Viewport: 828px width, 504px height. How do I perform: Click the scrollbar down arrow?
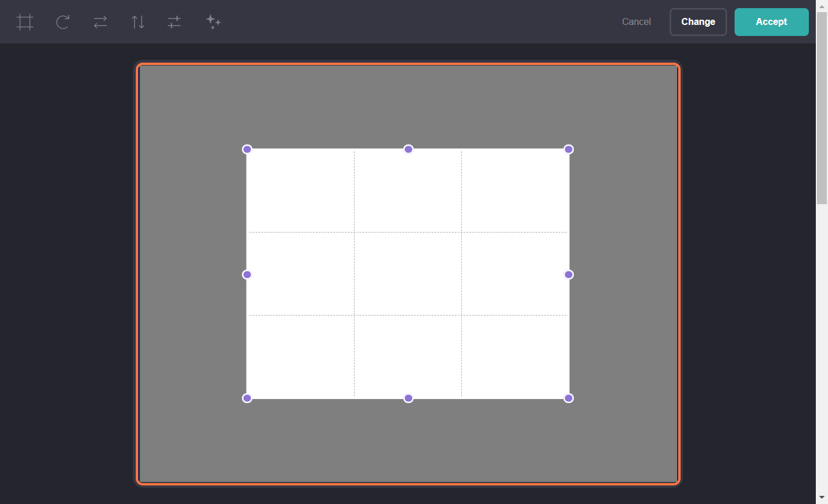coord(822,498)
